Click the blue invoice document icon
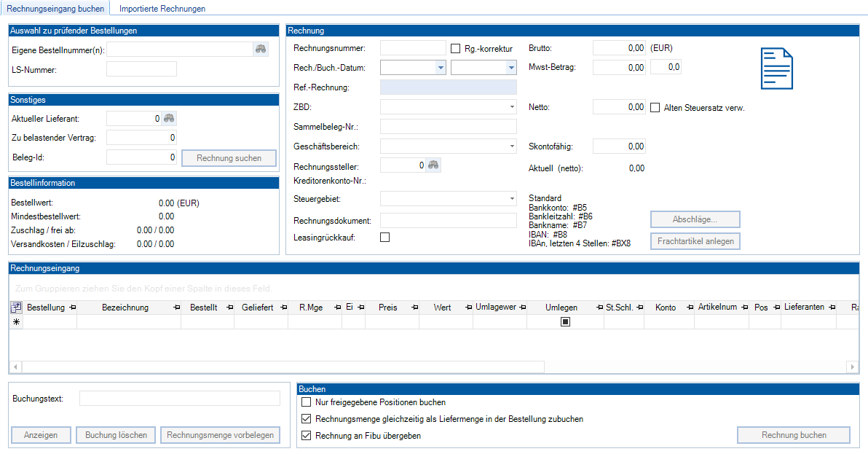Screen dimensions: 868x454 click(776, 69)
